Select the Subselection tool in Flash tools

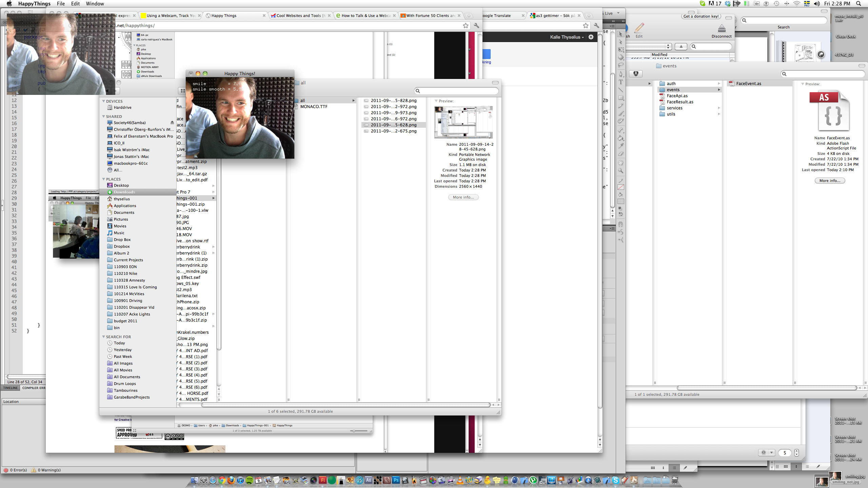(x=620, y=42)
